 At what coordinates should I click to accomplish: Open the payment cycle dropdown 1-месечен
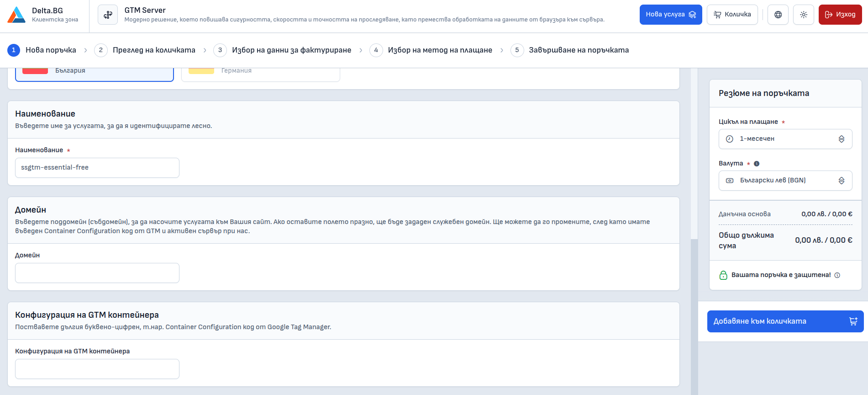click(x=785, y=139)
